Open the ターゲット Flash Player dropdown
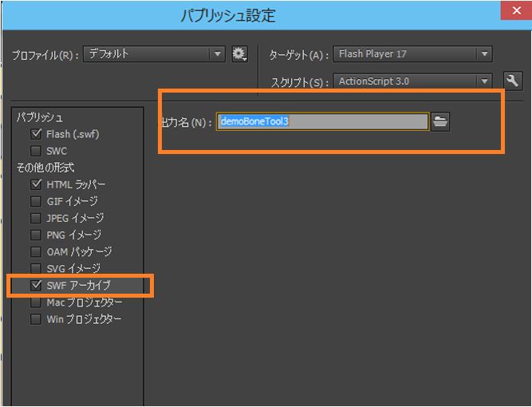The image size is (532, 407). pyautogui.click(x=412, y=54)
